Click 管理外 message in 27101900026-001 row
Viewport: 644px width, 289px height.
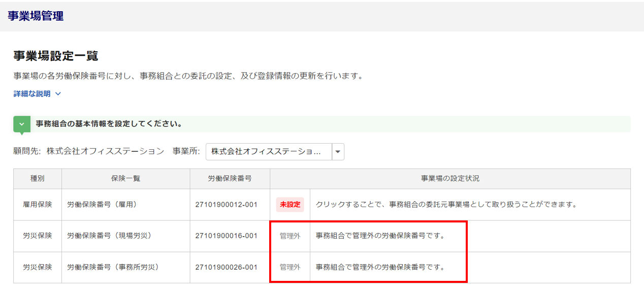[380, 267]
